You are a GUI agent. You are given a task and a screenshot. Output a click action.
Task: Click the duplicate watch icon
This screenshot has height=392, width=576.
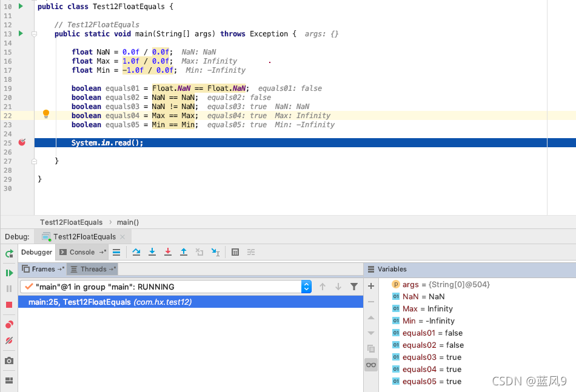(371, 349)
